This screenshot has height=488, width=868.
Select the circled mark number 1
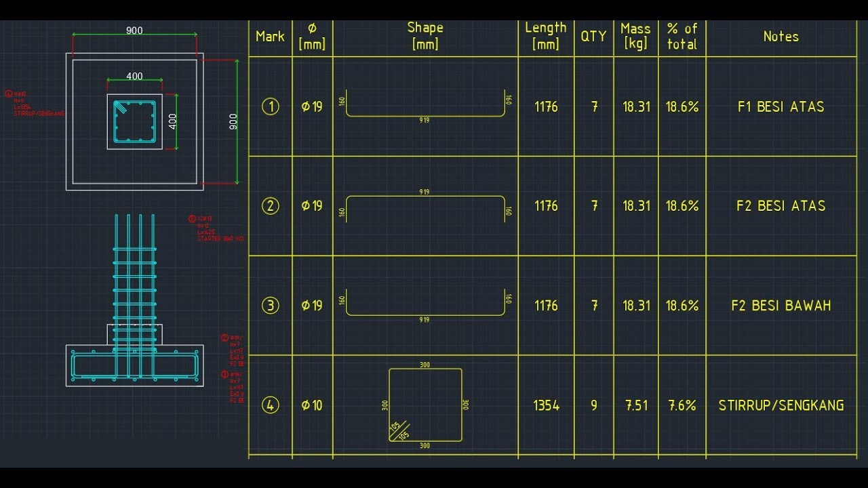[x=270, y=106]
